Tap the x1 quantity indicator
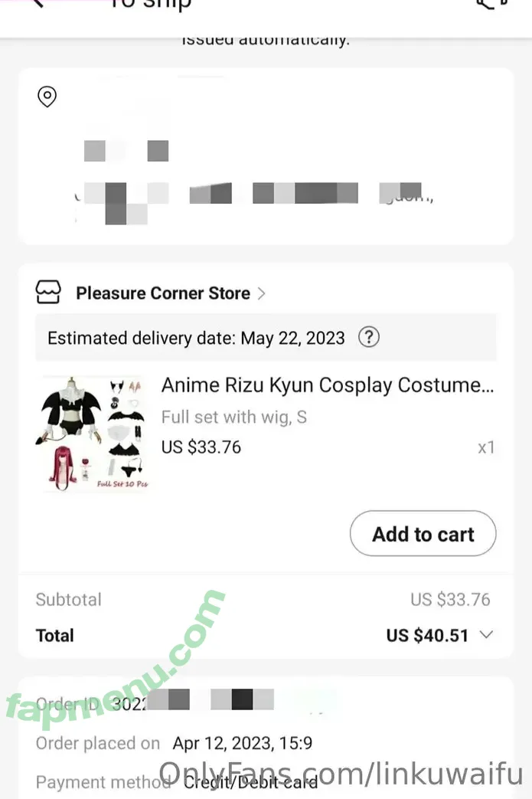The width and height of the screenshot is (532, 799). 486,447
